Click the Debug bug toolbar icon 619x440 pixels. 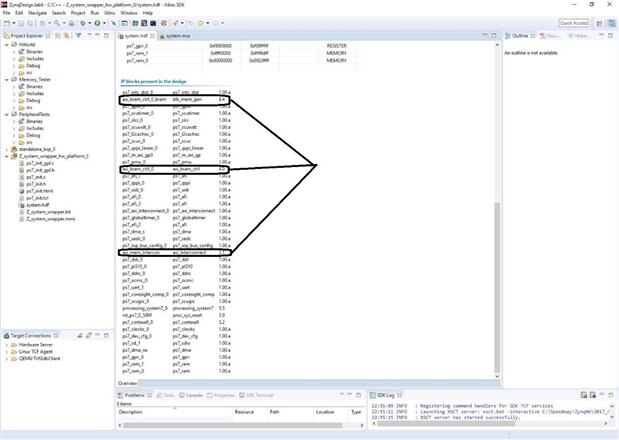(x=83, y=23)
